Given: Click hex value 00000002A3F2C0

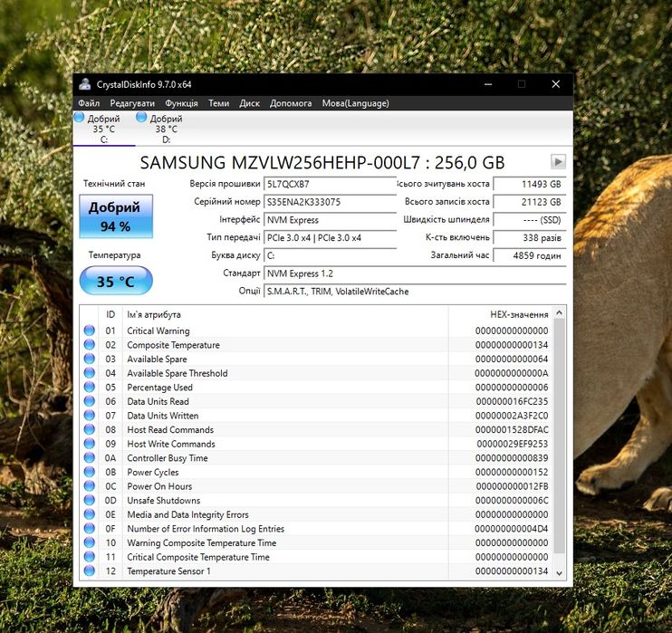Looking at the screenshot, I should [x=512, y=416].
